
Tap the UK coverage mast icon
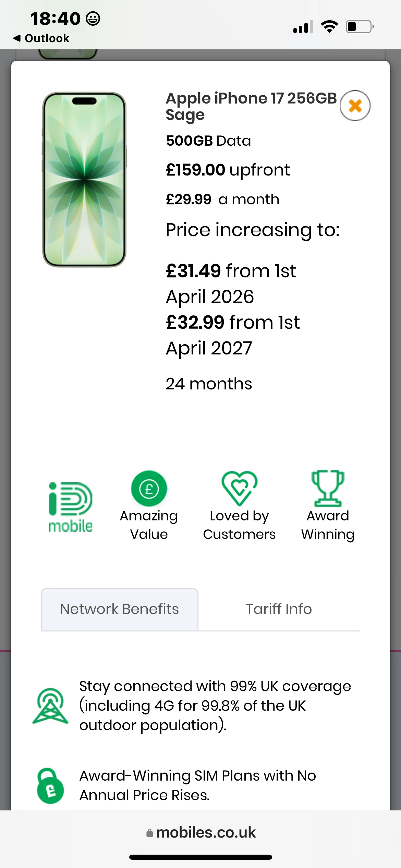coord(50,706)
